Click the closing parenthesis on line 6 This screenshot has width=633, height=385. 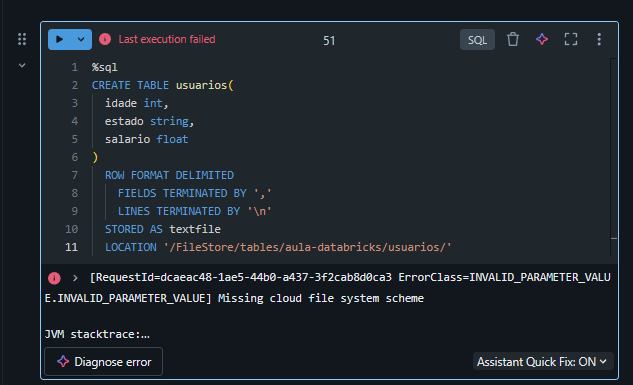pyautogui.click(x=95, y=157)
